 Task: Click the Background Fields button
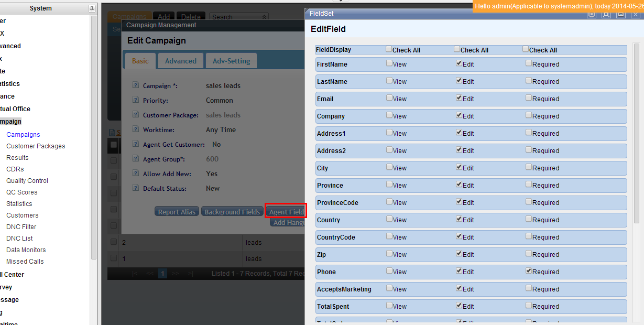232,212
